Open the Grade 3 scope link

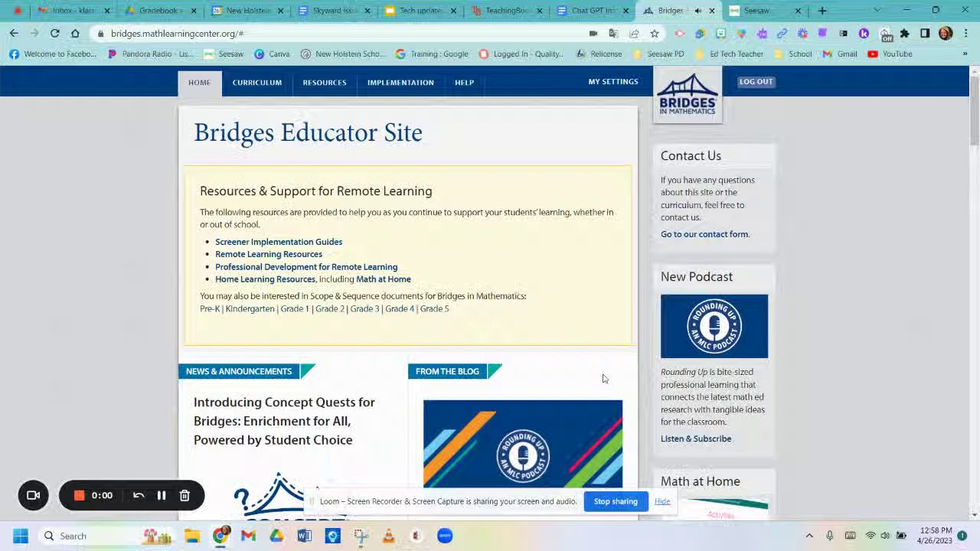(x=364, y=308)
